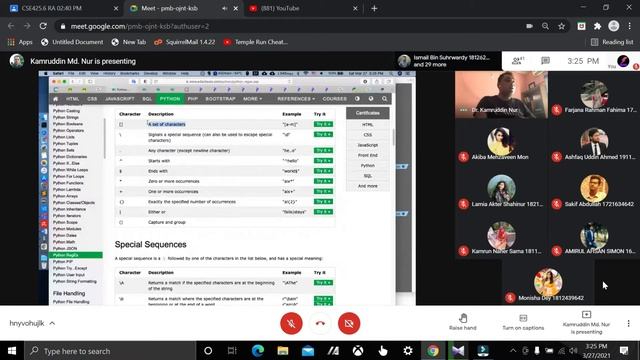The image size is (640, 360).
Task: Open the Extensions puzzle icon
Action: [598, 26]
